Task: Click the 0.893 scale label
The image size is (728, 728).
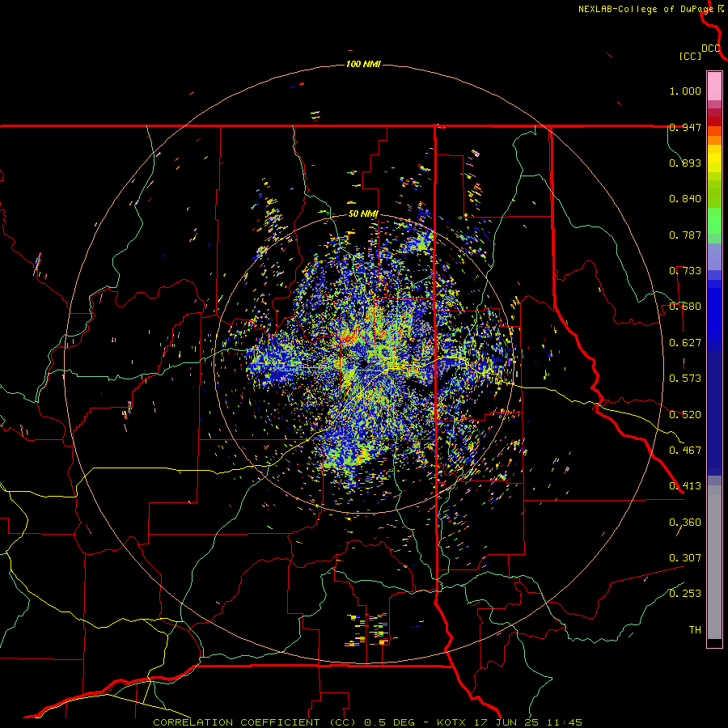Action: point(685,163)
